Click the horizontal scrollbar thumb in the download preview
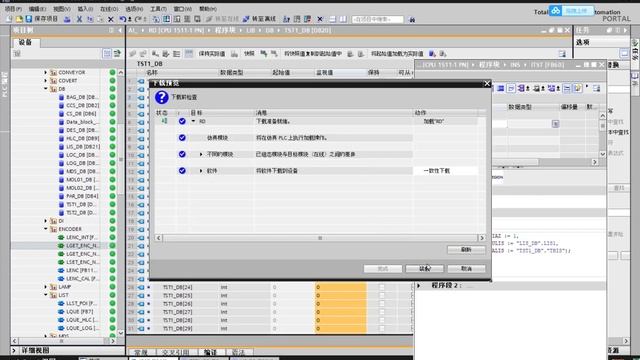 pyautogui.click(x=320, y=238)
